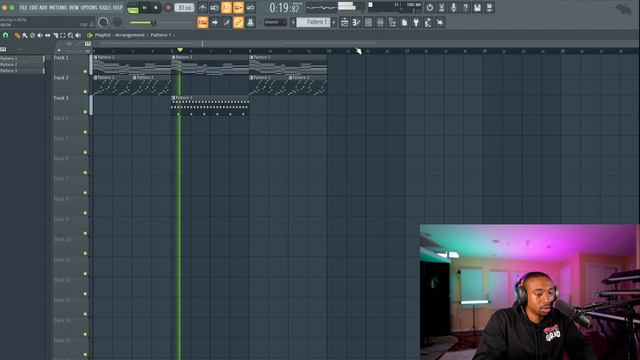The width and height of the screenshot is (640, 360).
Task: Select Pattern 3 clip on Track 3
Action: click(x=210, y=105)
